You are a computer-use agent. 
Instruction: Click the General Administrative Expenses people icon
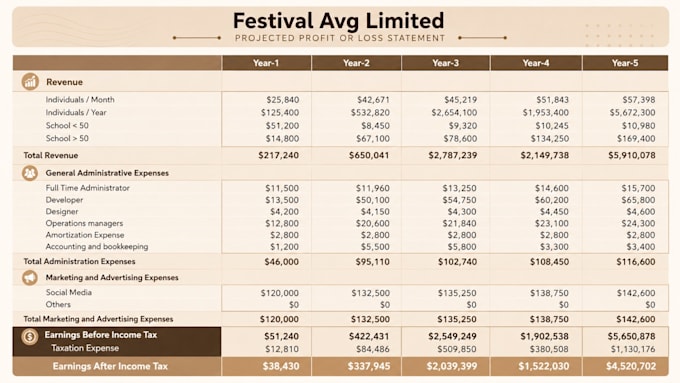(30, 173)
